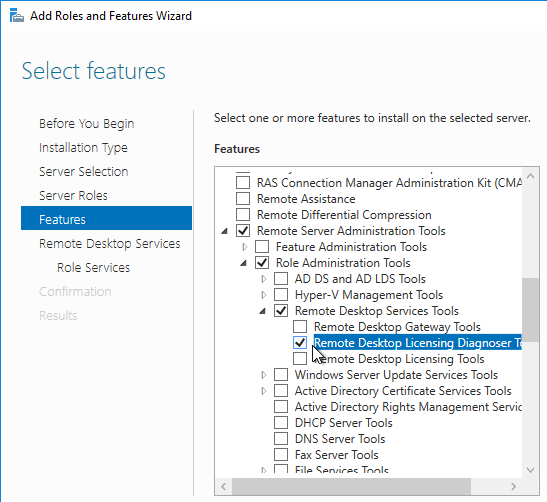Image resolution: width=547 pixels, height=502 pixels.
Task: Expand the AD DS and AD LDS Tools node
Action: (x=263, y=279)
